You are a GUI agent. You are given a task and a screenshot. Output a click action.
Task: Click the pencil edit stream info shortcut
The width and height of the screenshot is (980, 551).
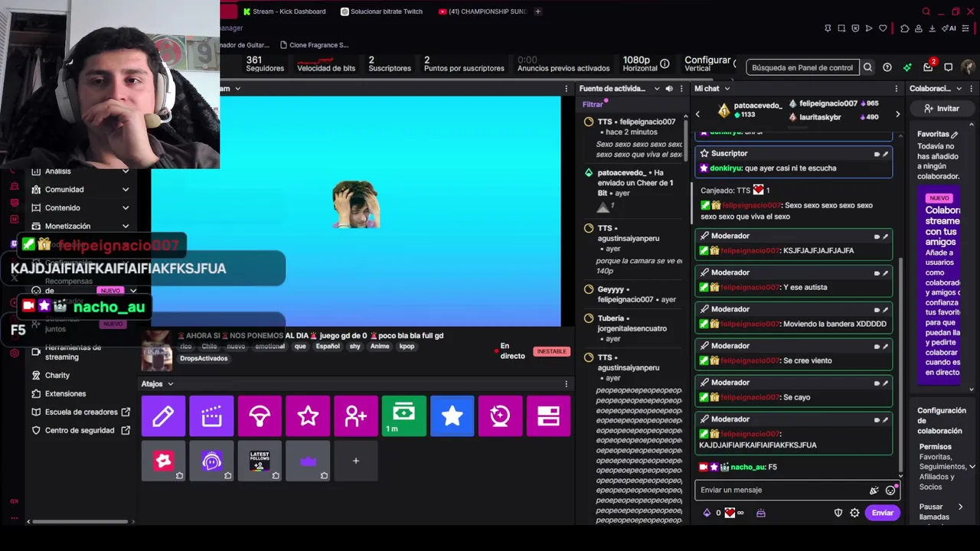pos(163,416)
